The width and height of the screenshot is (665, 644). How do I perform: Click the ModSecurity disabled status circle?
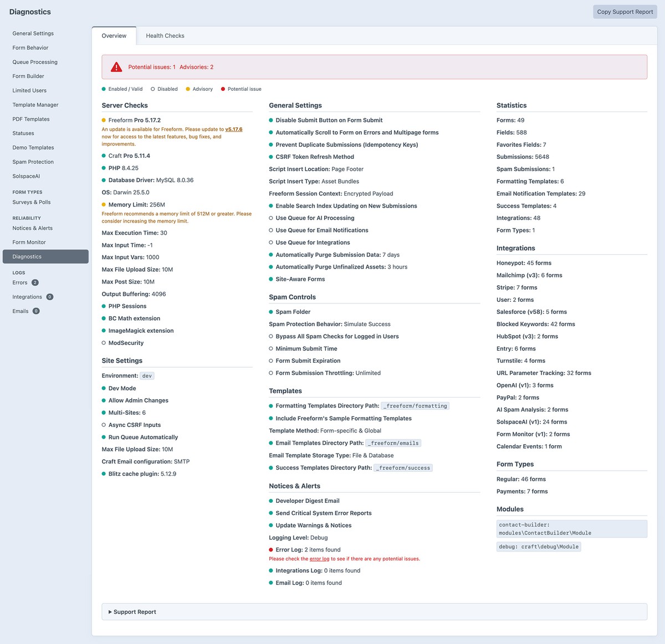(x=104, y=343)
